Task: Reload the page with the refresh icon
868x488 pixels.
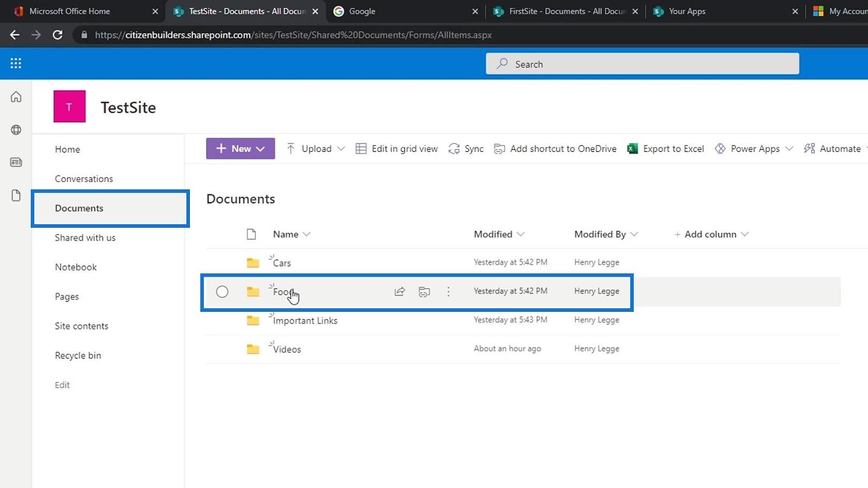Action: [x=58, y=35]
